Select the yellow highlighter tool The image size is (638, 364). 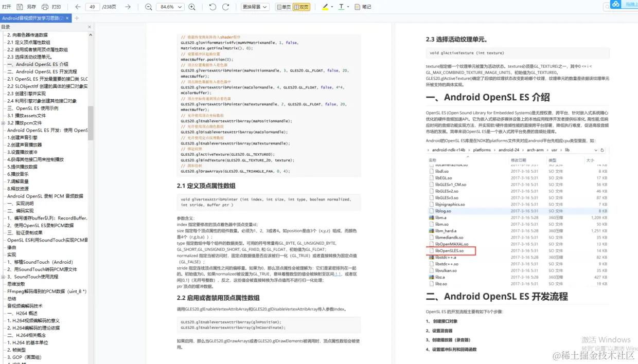coord(325,7)
